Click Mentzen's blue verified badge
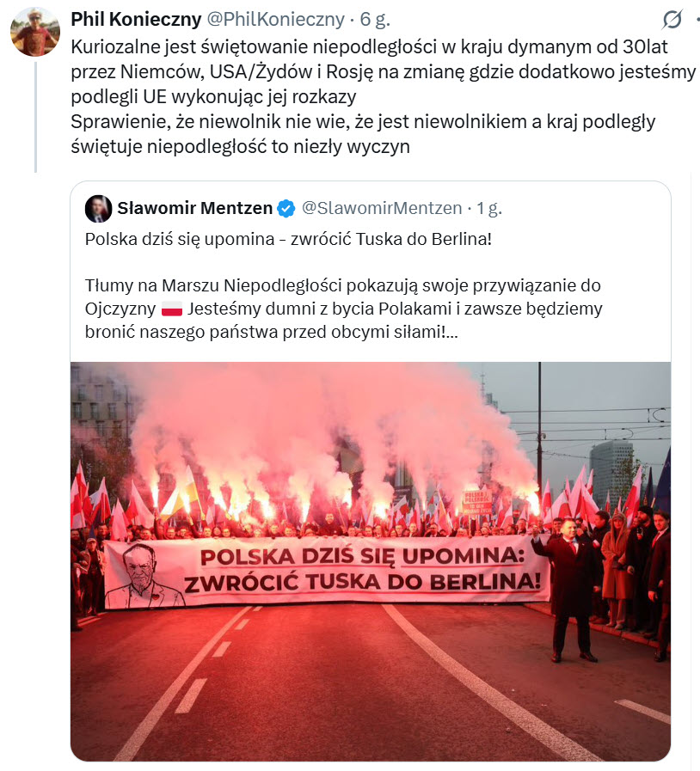Image resolution: width=700 pixels, height=771 pixels. [286, 209]
